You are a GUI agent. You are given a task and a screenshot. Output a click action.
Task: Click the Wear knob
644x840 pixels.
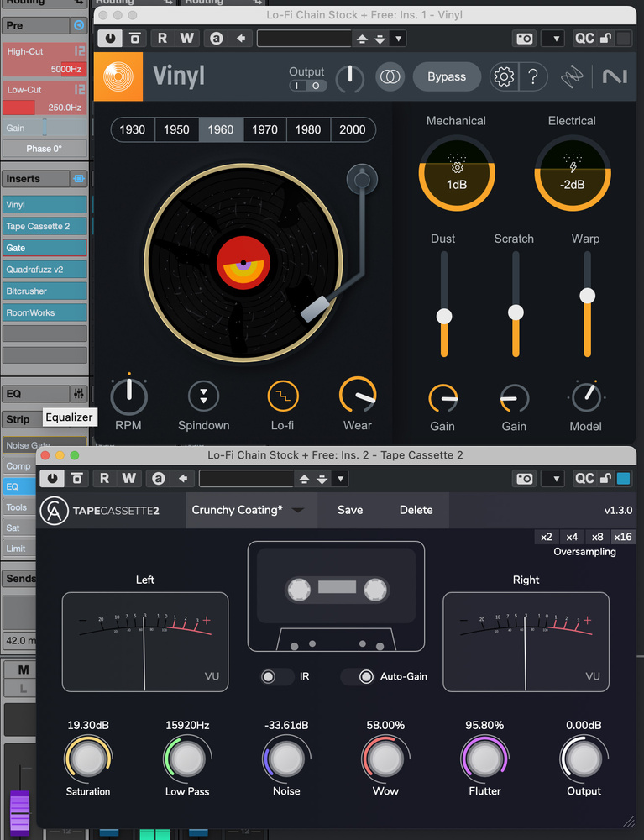pyautogui.click(x=357, y=396)
